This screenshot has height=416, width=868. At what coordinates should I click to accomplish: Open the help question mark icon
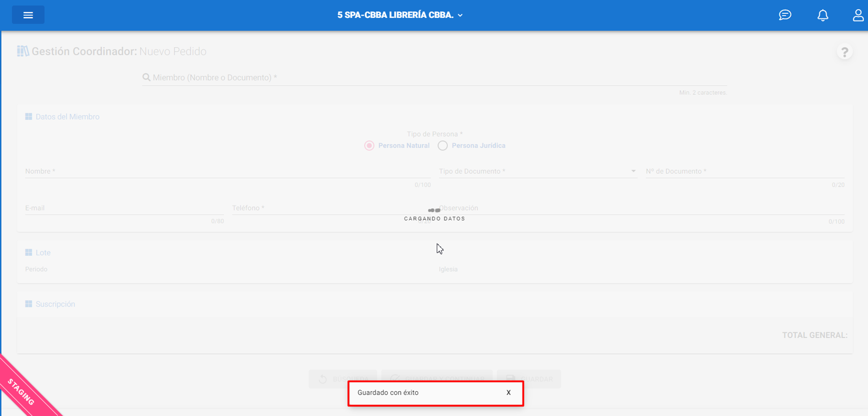(x=845, y=52)
